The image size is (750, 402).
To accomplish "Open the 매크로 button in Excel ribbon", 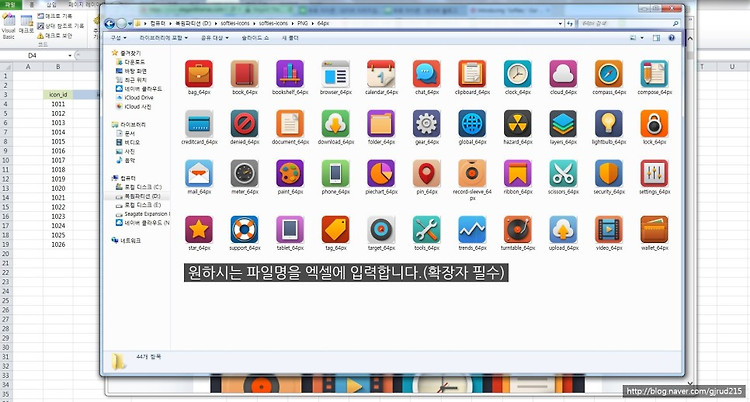I will (x=26, y=24).
